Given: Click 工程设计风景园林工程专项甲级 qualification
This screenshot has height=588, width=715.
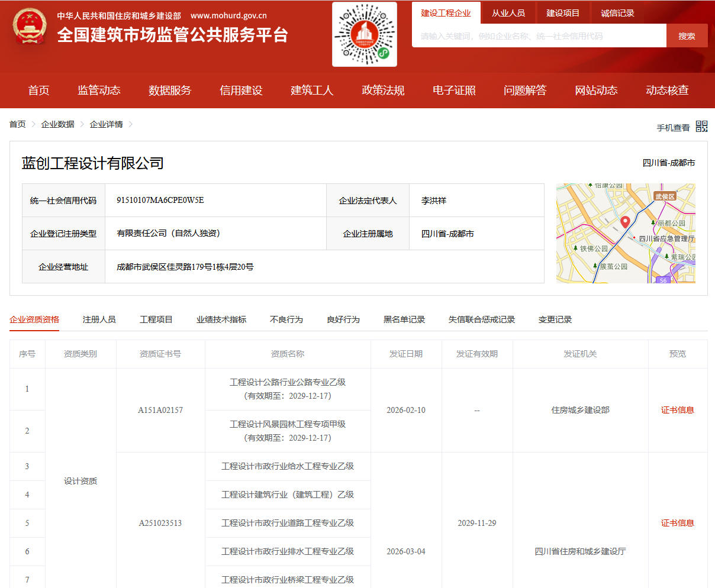Looking at the screenshot, I should click(288, 424).
